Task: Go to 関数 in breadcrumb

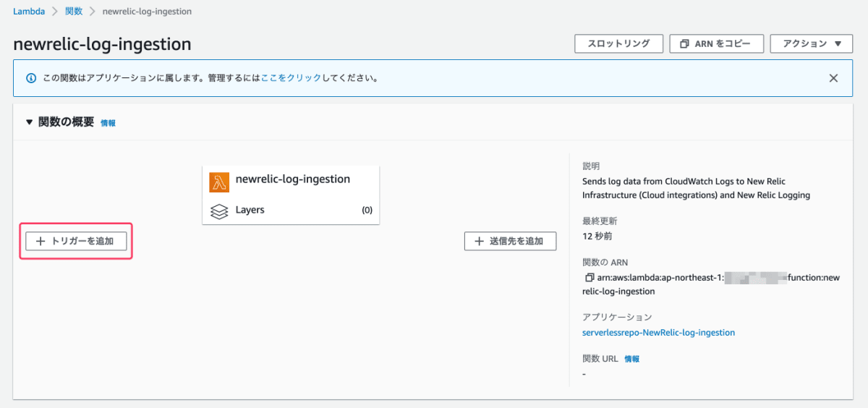Action: (x=74, y=12)
